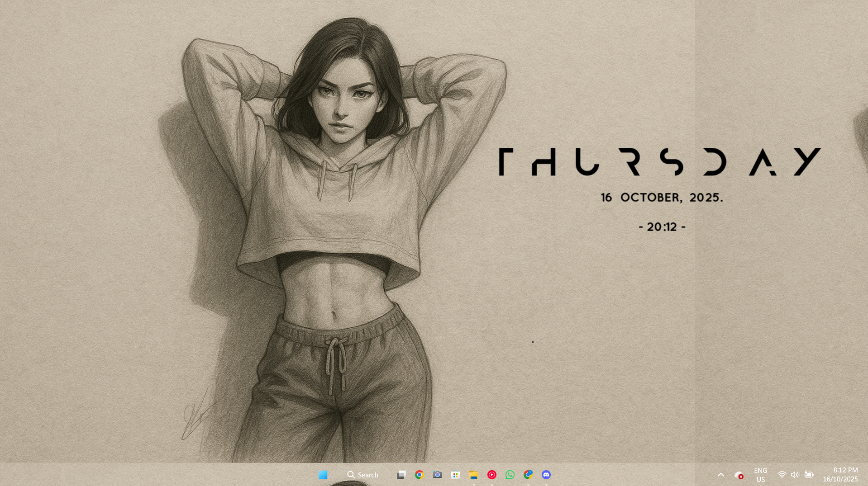
Task: Switch to YouTube Music app
Action: click(491, 475)
